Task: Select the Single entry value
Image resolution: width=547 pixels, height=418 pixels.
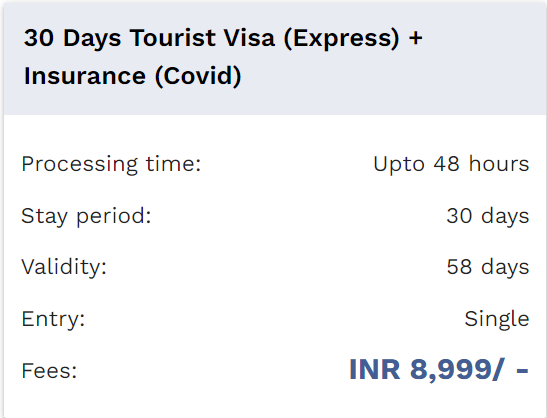Action: 497,319
